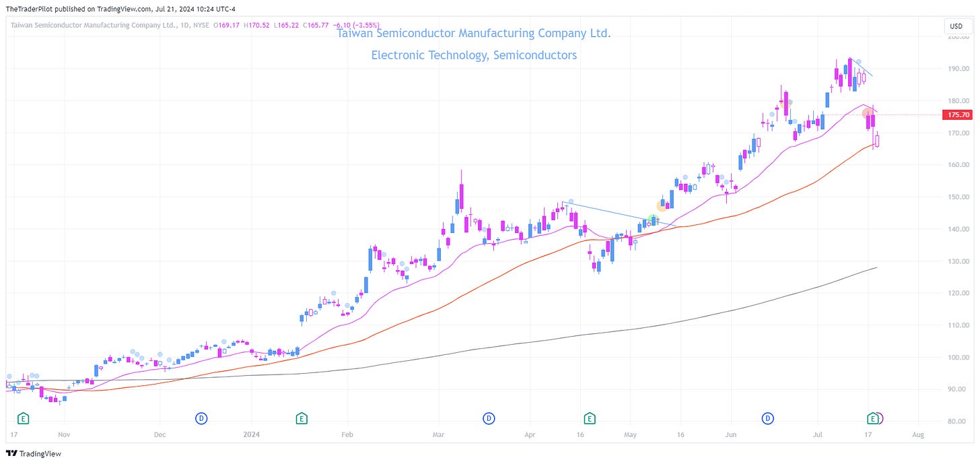Click the Mar label on time axis
Image resolution: width=980 pixels, height=464 pixels.
click(x=439, y=435)
